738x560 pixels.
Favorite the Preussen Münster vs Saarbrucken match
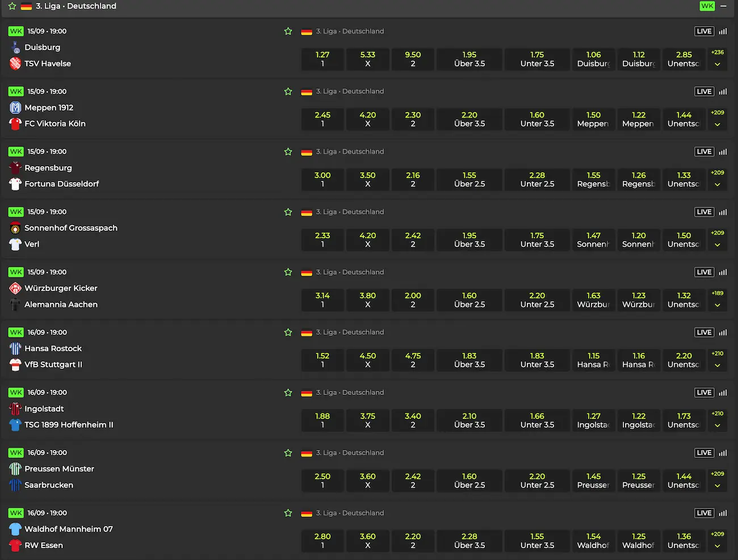[288, 453]
